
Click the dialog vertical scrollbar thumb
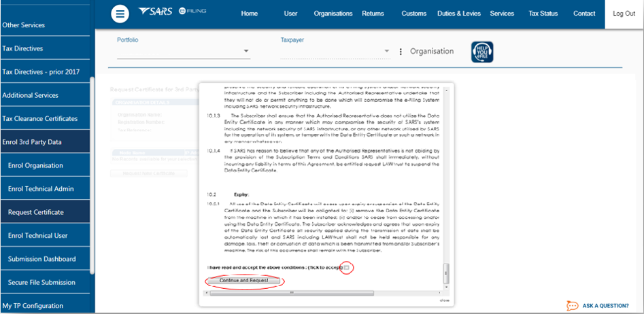(446, 273)
